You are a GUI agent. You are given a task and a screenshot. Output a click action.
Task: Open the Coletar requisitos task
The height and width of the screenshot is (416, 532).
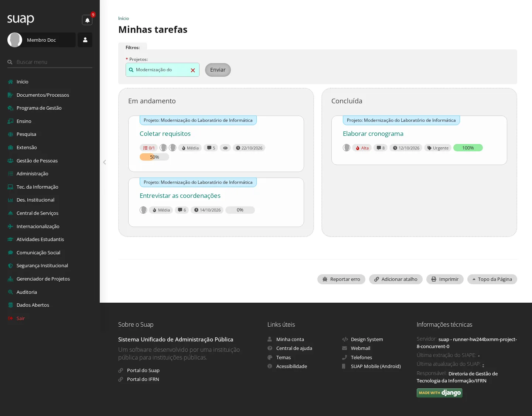165,134
